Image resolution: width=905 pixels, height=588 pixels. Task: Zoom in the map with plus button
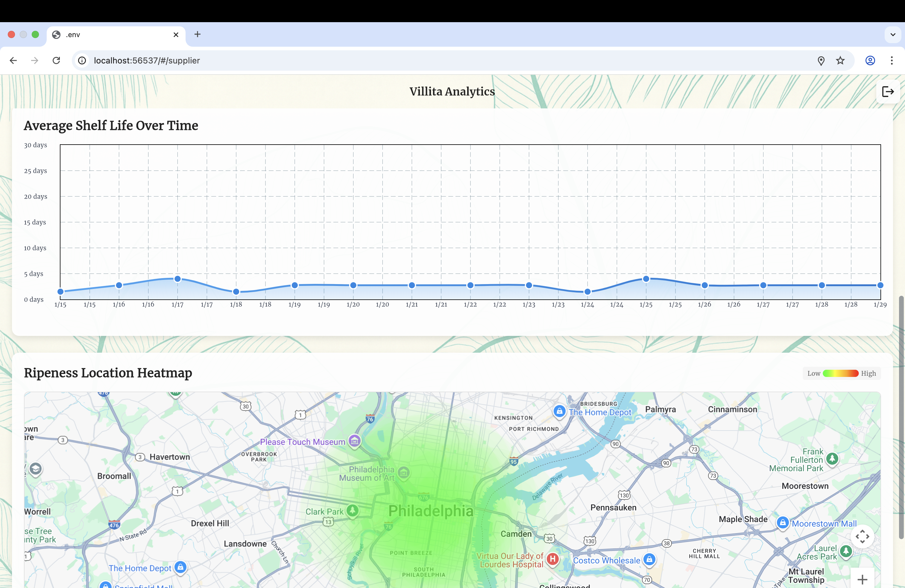coord(862,579)
